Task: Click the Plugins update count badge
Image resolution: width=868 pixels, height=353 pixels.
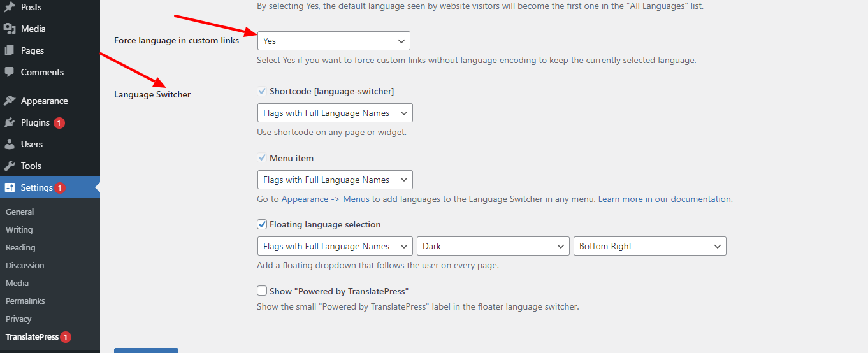Action: pyautogui.click(x=59, y=123)
